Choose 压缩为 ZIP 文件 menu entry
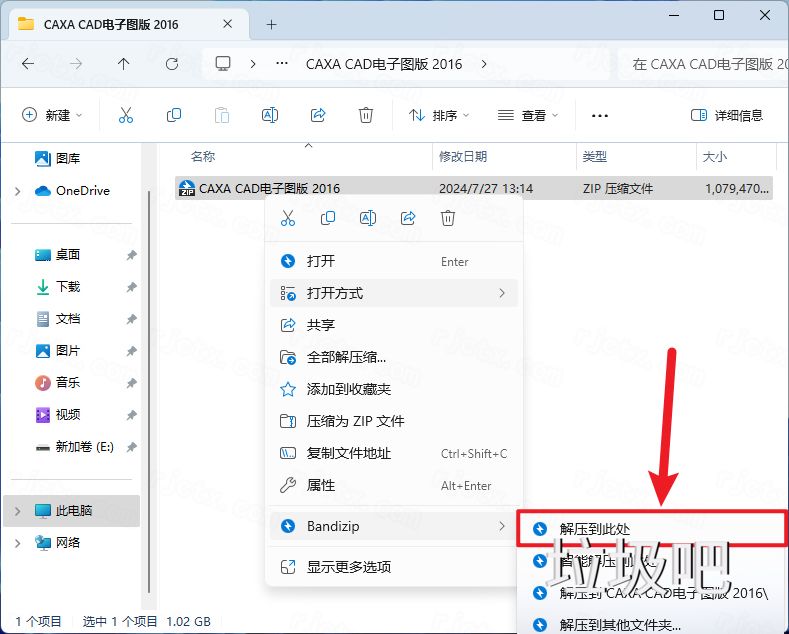Viewport: 789px width, 634px height. [394, 421]
